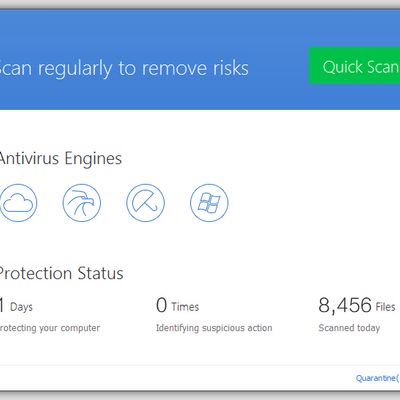Click the bottom status bar left of Quarantine
The width and height of the screenshot is (400, 400).
[x=177, y=378]
